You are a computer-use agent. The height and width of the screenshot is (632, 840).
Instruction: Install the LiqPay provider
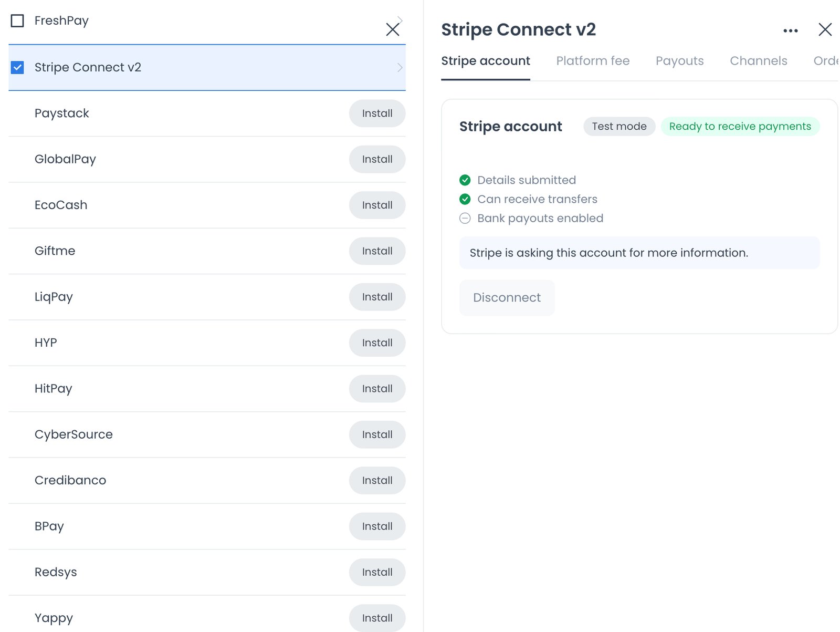coord(377,297)
